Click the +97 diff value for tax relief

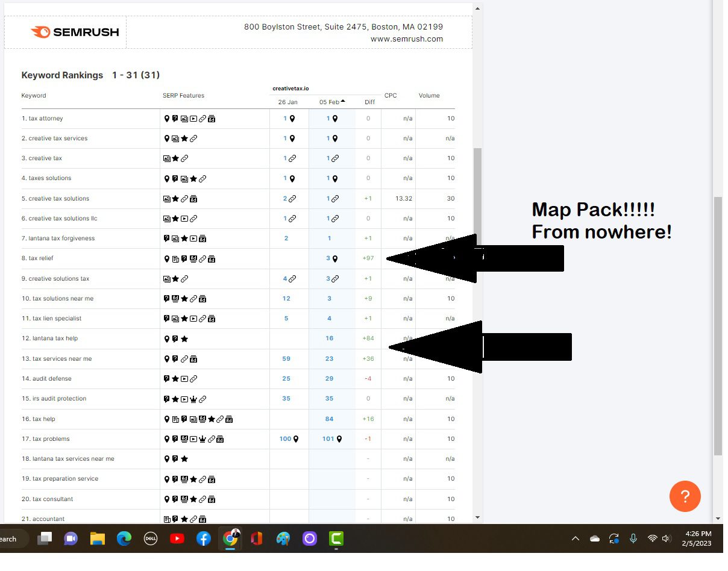(368, 258)
